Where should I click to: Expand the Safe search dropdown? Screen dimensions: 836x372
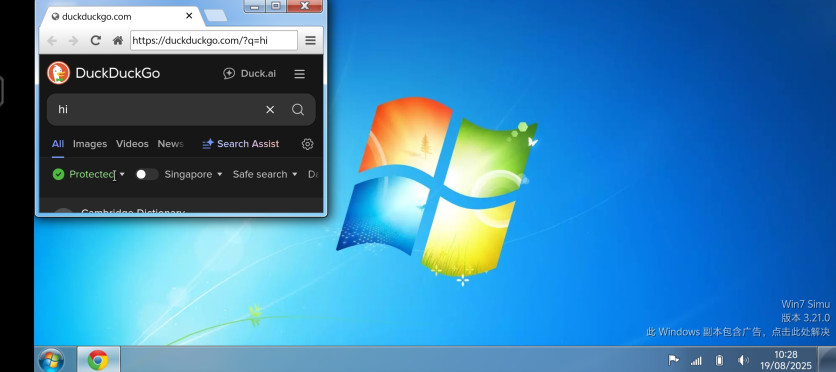265,174
